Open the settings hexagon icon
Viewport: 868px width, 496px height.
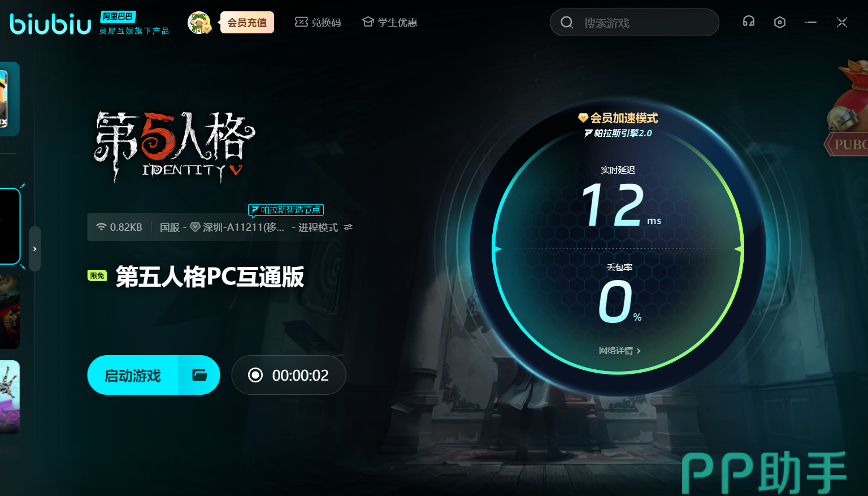pyautogui.click(x=780, y=22)
